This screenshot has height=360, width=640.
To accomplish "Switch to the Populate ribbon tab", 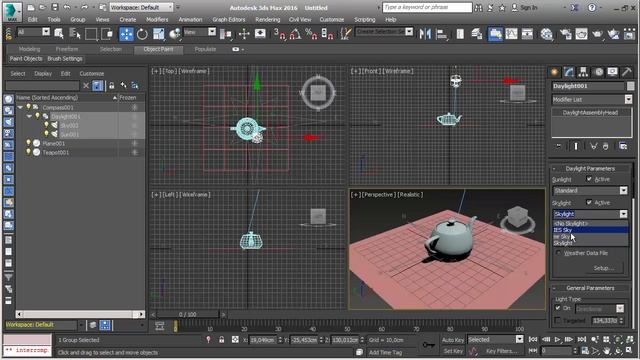I will click(205, 49).
